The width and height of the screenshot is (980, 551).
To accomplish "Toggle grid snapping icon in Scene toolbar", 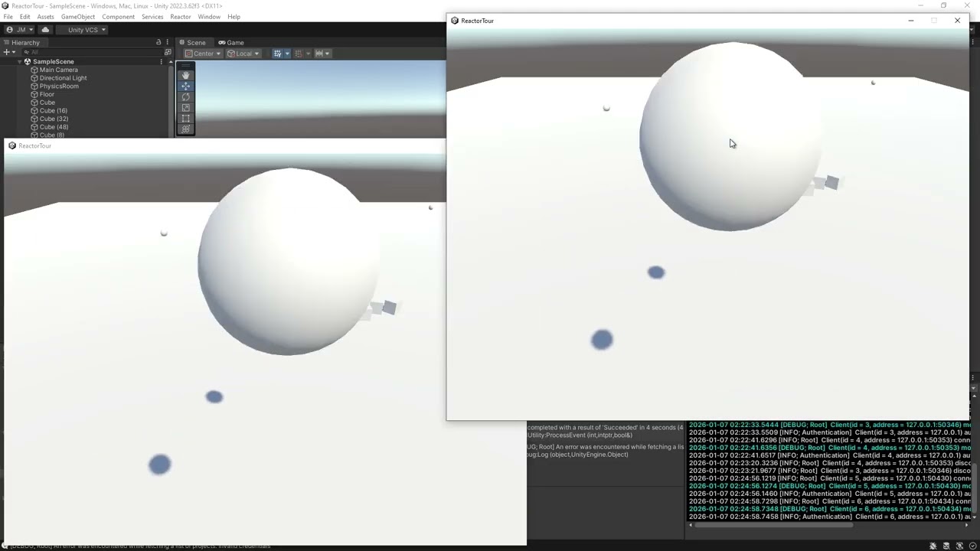I will pos(277,54).
